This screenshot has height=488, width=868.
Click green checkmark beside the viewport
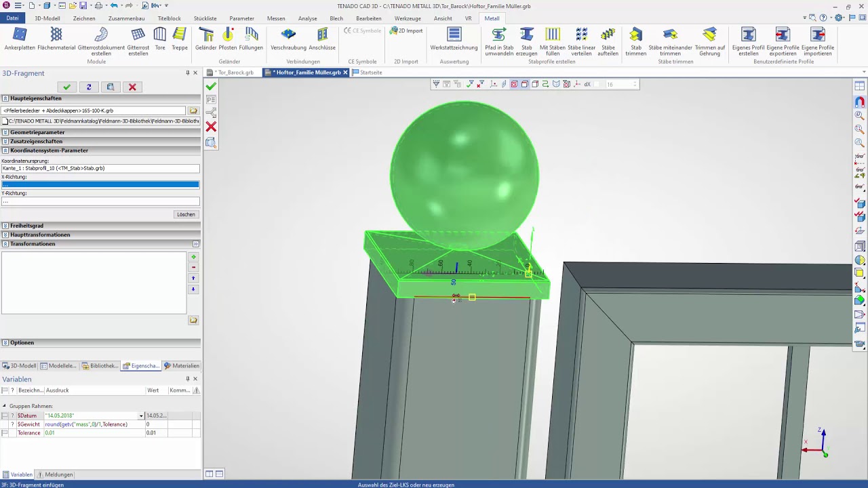pyautogui.click(x=211, y=86)
